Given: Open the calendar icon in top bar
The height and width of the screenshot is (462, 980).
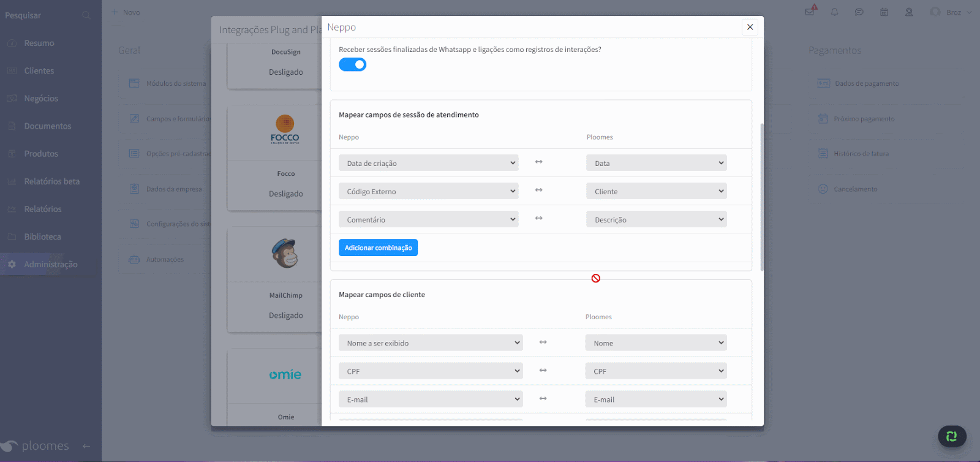Looking at the screenshot, I should point(884,12).
